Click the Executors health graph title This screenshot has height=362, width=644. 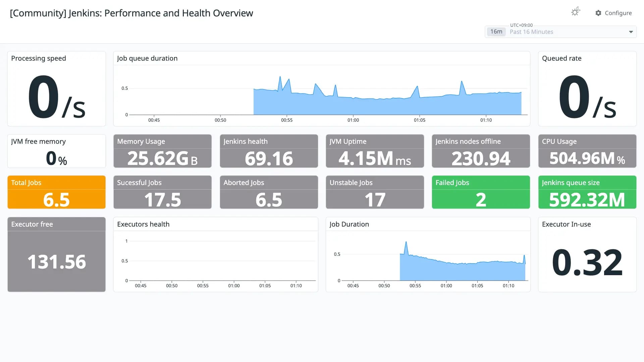(143, 224)
